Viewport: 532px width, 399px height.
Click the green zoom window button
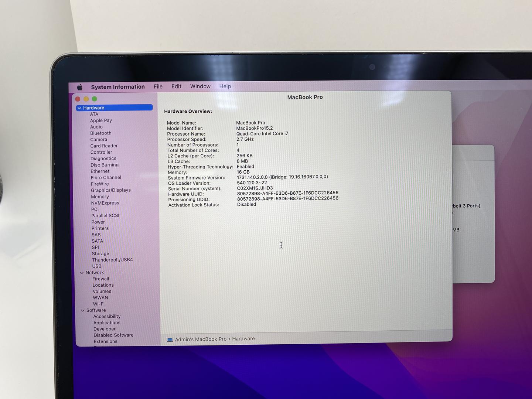(x=95, y=99)
